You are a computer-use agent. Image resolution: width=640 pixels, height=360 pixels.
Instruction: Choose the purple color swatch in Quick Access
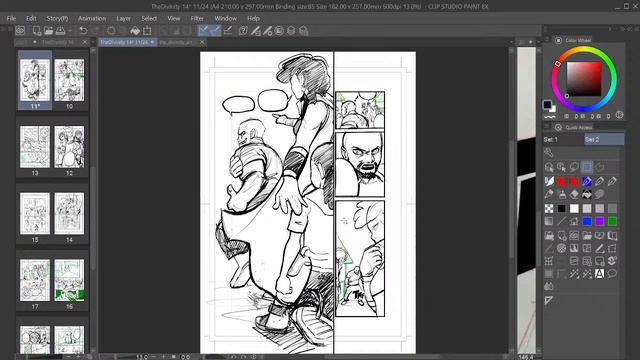click(x=600, y=221)
